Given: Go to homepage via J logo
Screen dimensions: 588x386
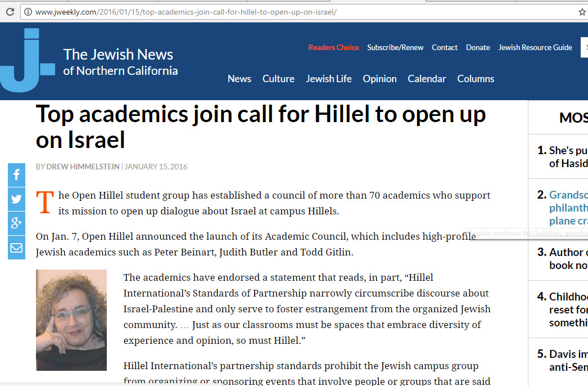Looking at the screenshot, I should pyautogui.click(x=27, y=60).
